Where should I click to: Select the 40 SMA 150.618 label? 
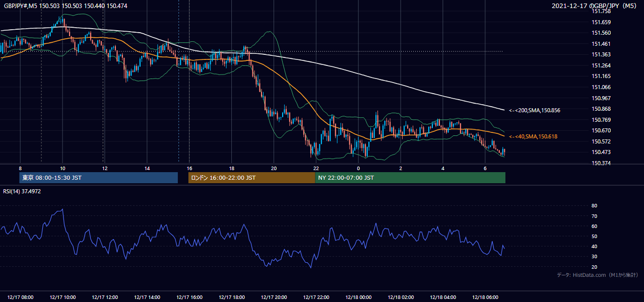[x=533, y=136]
